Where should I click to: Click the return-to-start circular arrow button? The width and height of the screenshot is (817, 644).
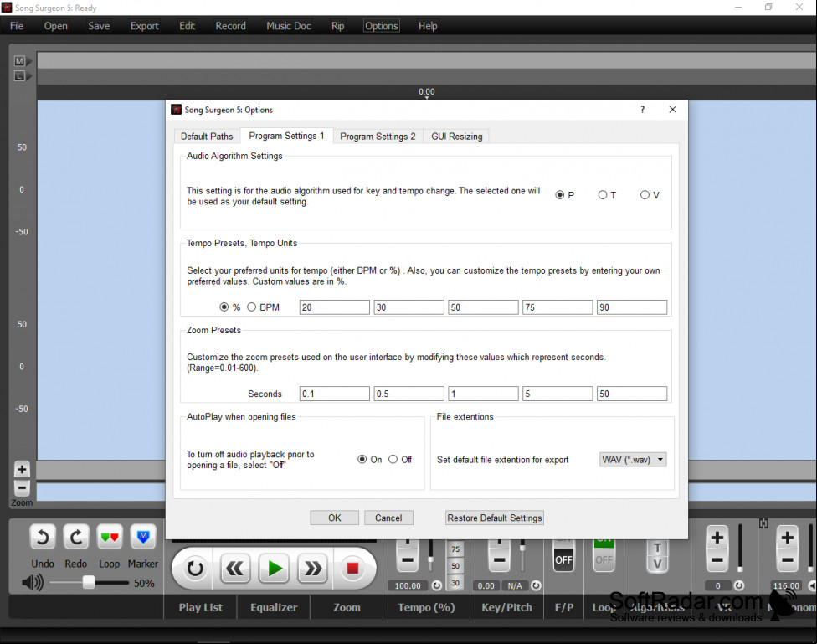point(195,569)
